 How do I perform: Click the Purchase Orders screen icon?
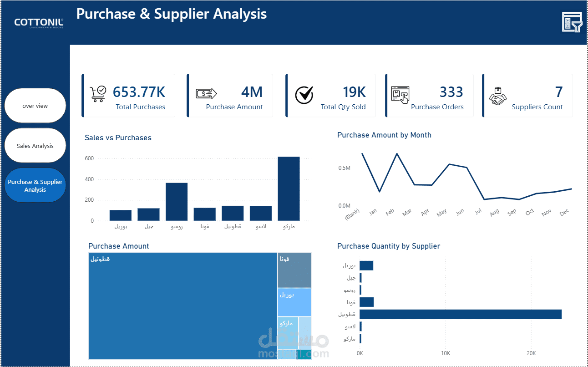point(400,96)
